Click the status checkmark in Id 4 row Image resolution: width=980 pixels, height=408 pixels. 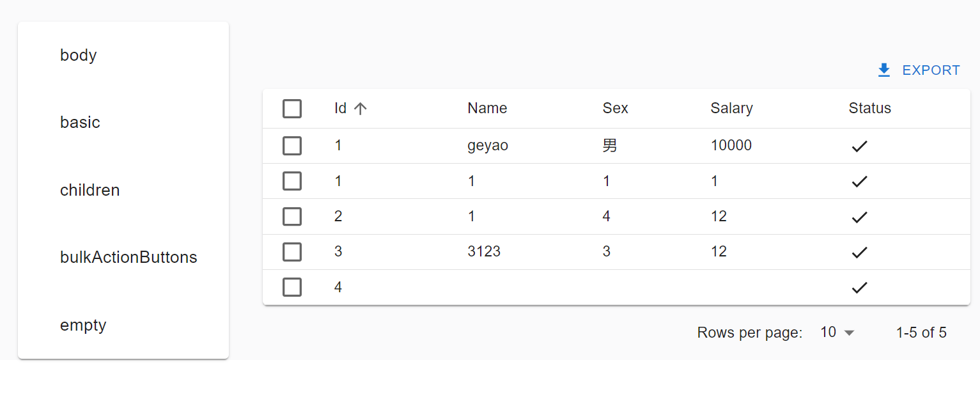(x=859, y=288)
